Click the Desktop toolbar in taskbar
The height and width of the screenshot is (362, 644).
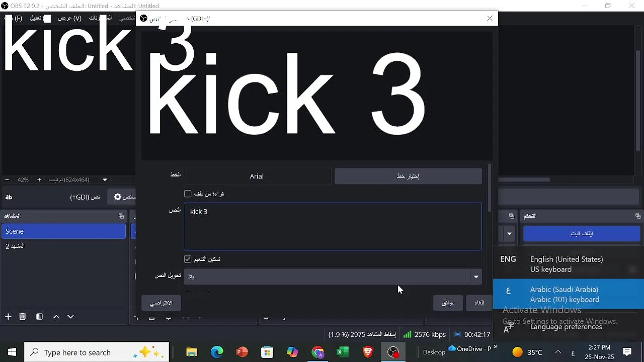coord(434,352)
